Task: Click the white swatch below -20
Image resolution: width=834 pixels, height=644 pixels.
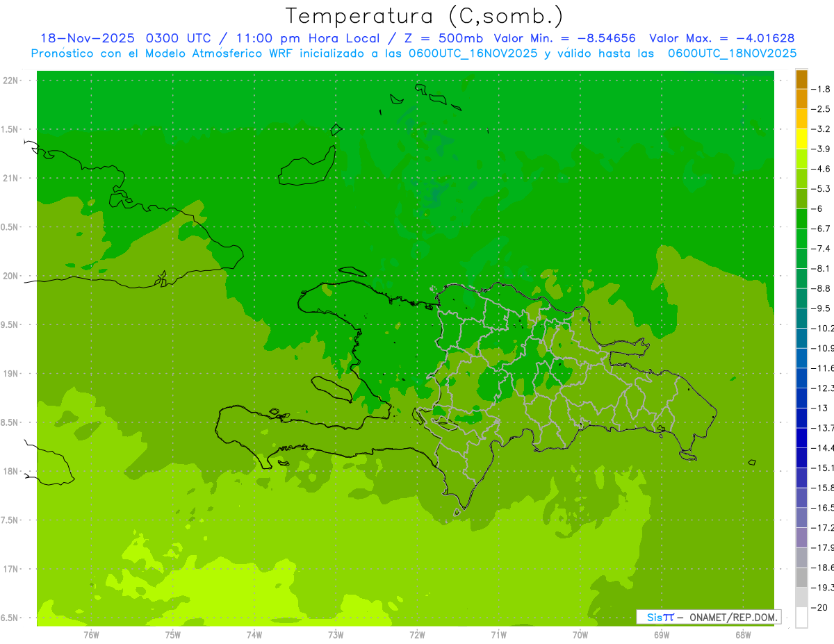Action: pyautogui.click(x=801, y=617)
